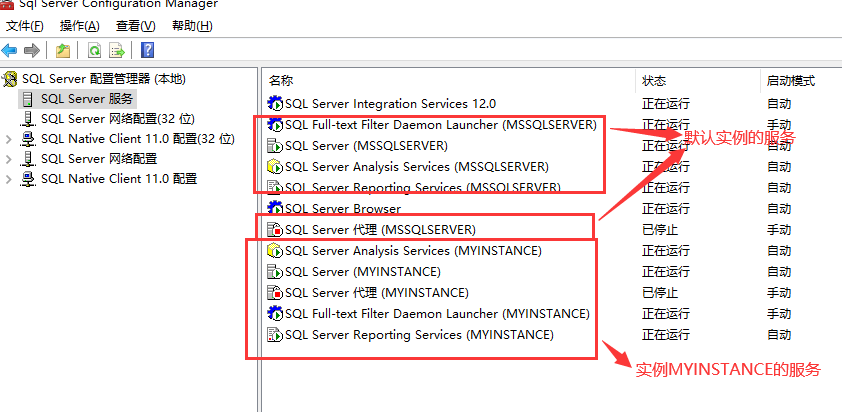Image resolution: width=842 pixels, height=412 pixels.
Task: Select the SQL Server 服务 tree item
Action: pyautogui.click(x=87, y=99)
